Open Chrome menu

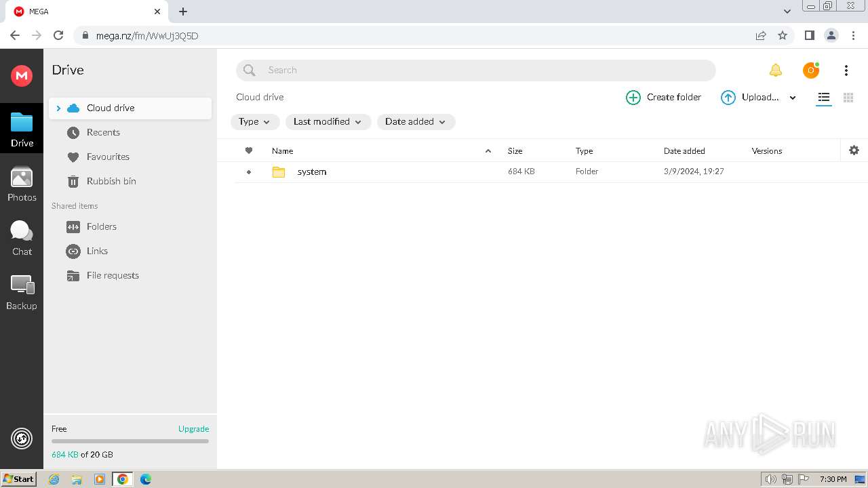click(852, 35)
